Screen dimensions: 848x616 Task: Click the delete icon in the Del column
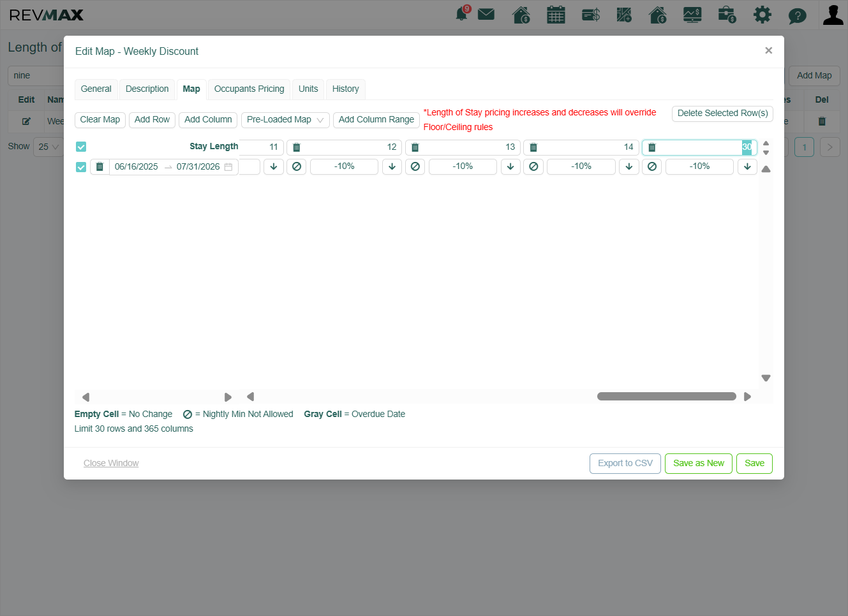pos(822,121)
